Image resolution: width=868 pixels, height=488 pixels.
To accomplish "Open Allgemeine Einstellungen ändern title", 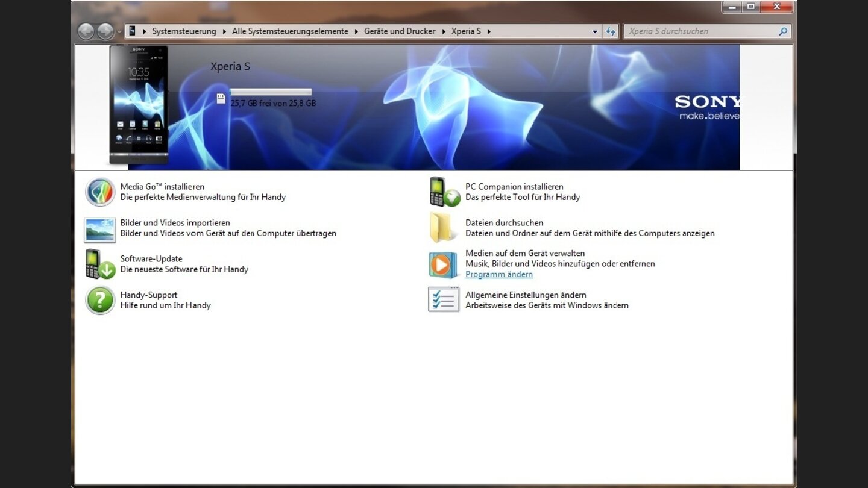I will pos(526,295).
